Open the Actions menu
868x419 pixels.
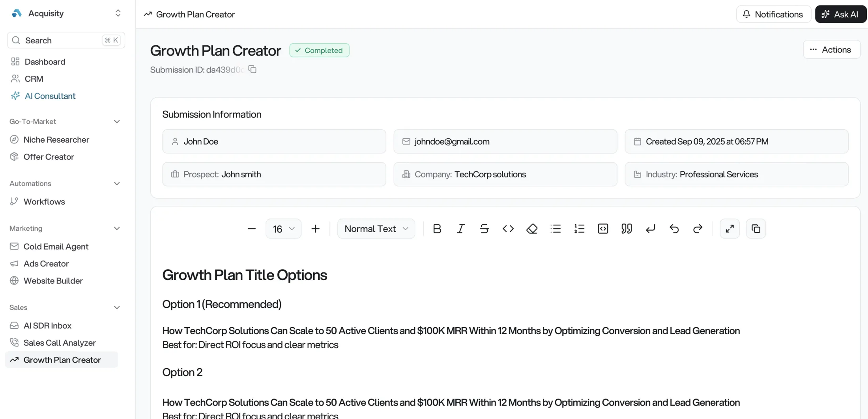coord(832,49)
